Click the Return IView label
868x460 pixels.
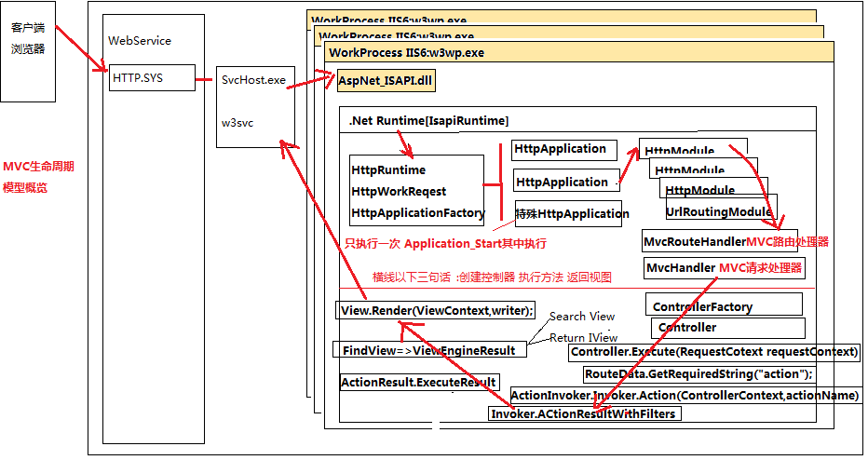(x=583, y=338)
